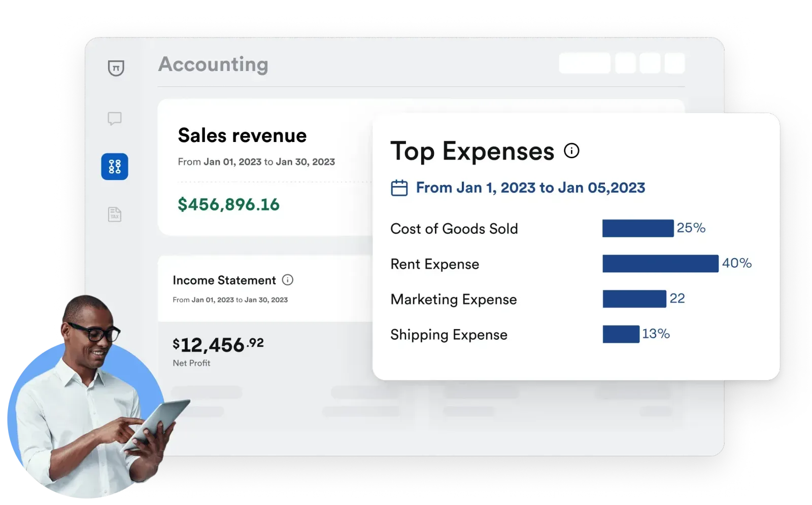
Task: Click the Shipping Expense 13% bar
Action: pos(621,334)
